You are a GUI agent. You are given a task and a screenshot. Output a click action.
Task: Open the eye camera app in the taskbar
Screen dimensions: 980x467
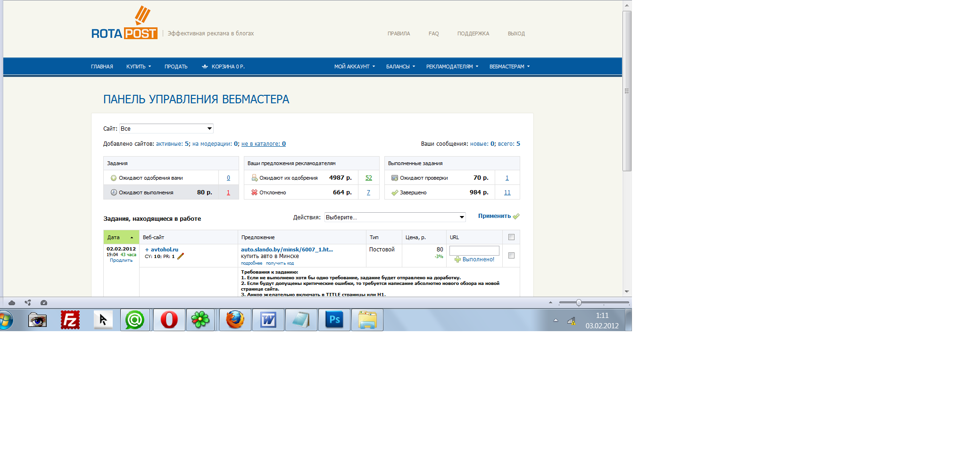[37, 320]
